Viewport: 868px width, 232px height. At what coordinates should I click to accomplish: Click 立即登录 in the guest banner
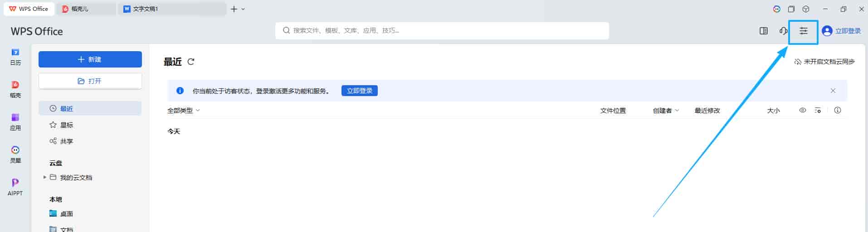pos(360,91)
